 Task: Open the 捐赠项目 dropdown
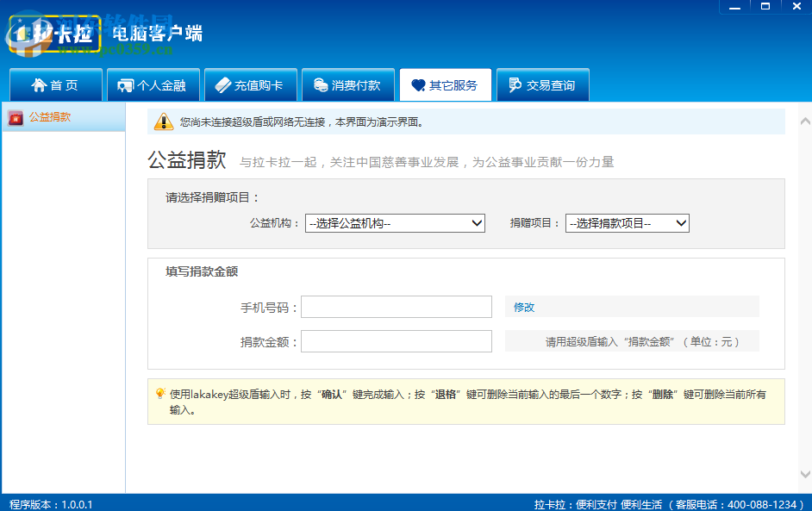(628, 223)
